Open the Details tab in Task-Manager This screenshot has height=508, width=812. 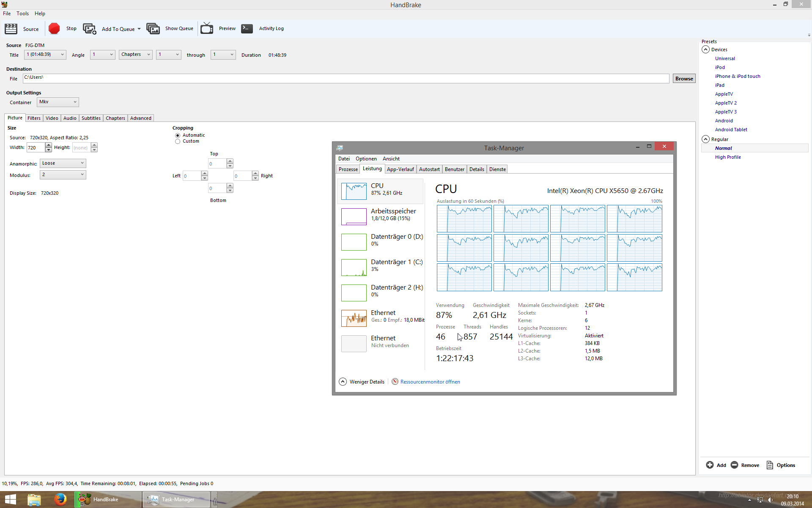pyautogui.click(x=477, y=169)
